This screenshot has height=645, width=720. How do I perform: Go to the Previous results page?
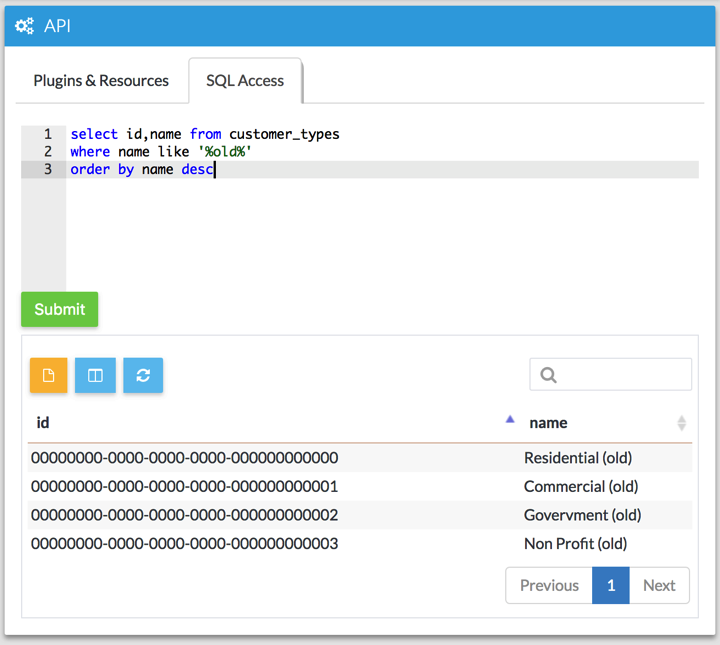549,585
